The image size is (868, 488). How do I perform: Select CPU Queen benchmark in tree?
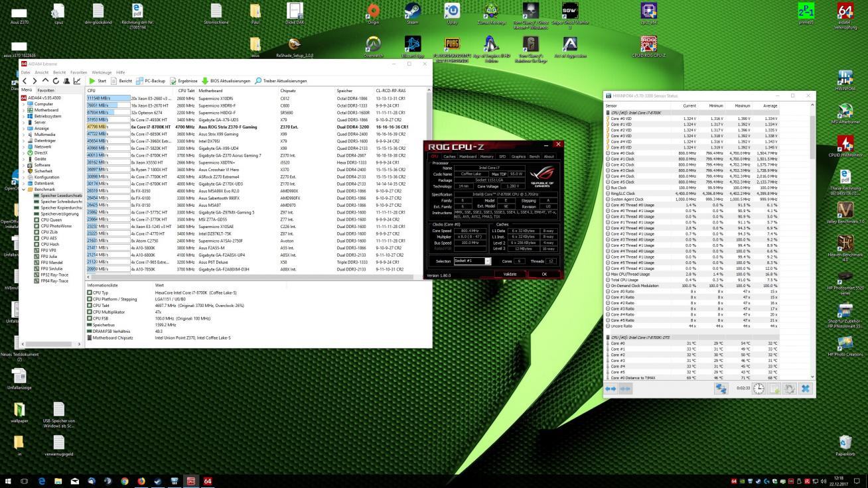click(x=50, y=220)
